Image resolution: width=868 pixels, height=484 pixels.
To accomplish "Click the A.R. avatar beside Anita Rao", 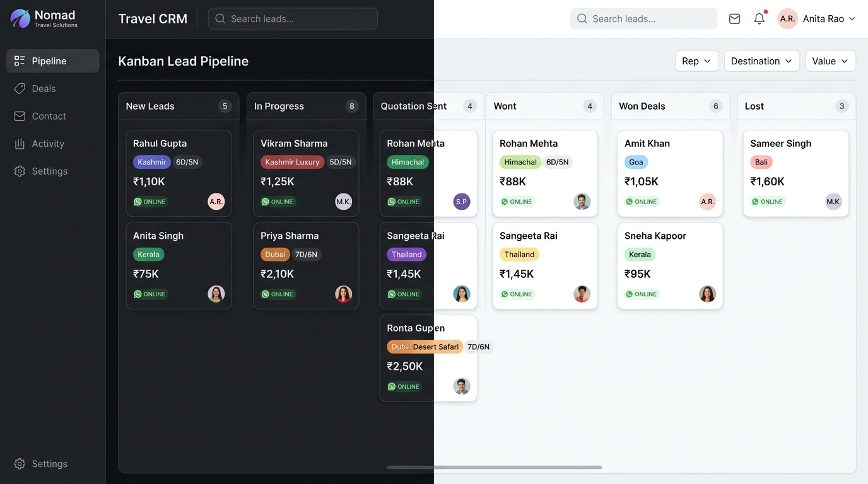I will [787, 19].
